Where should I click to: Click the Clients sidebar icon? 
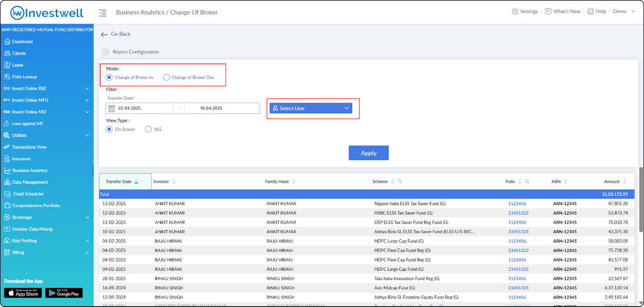7,53
